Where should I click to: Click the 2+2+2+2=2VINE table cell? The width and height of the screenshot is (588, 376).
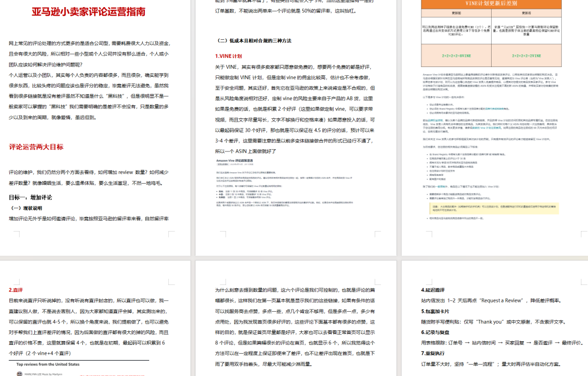point(526,56)
